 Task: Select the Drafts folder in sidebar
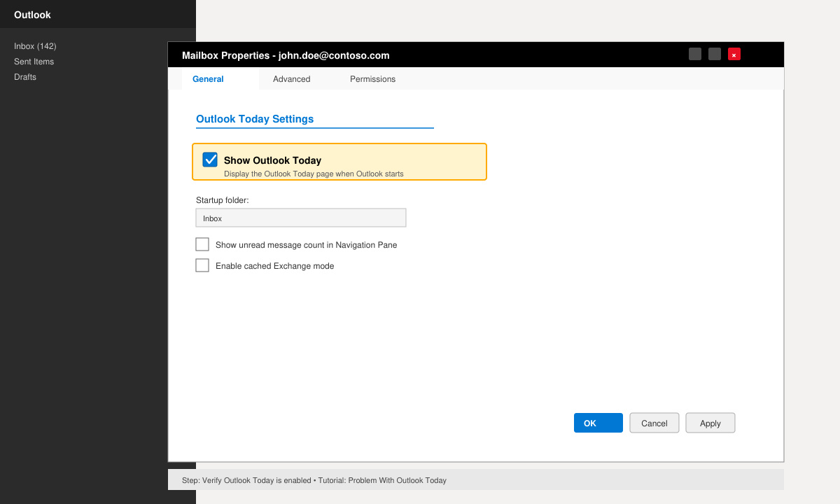click(25, 77)
